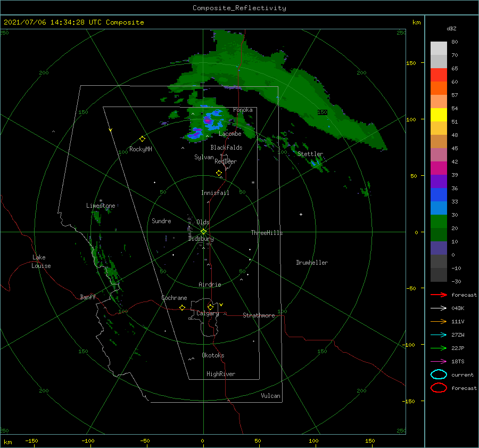
Task: Click the cyan current ellipse icon
Action: click(439, 374)
